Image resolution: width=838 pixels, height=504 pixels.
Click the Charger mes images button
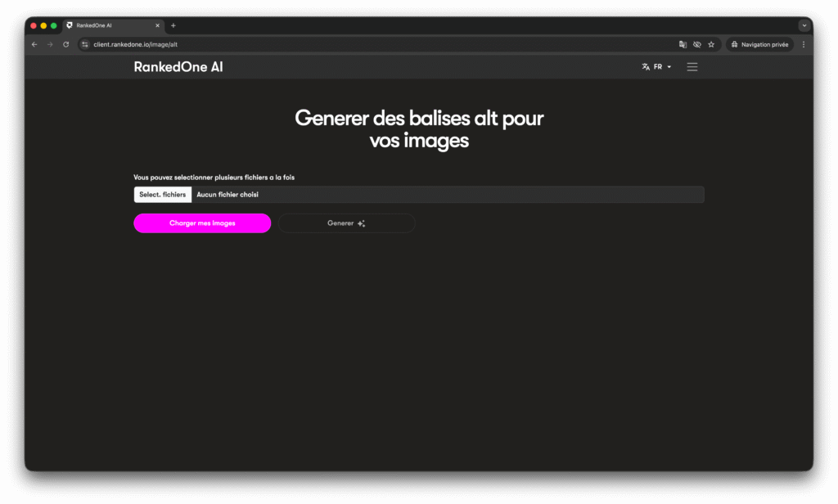click(202, 223)
